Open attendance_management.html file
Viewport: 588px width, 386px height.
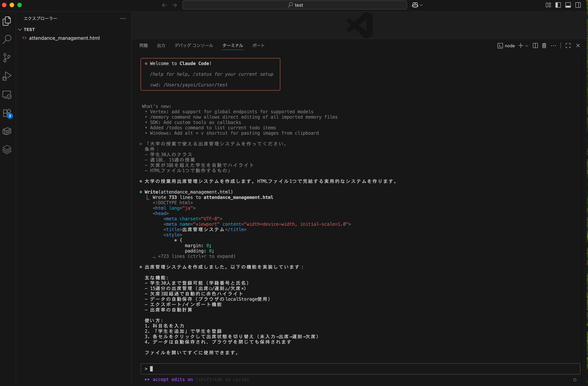pyautogui.click(x=64, y=38)
